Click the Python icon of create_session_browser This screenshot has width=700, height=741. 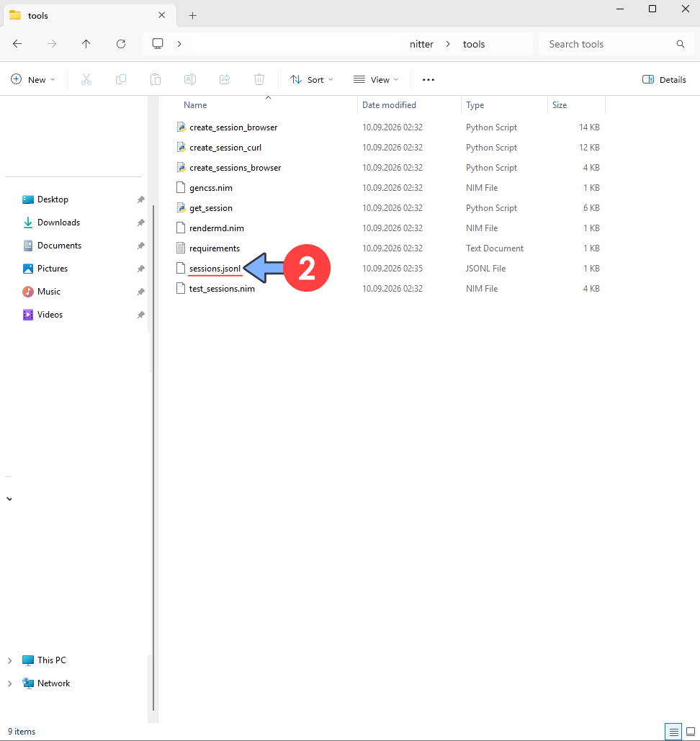(x=181, y=127)
